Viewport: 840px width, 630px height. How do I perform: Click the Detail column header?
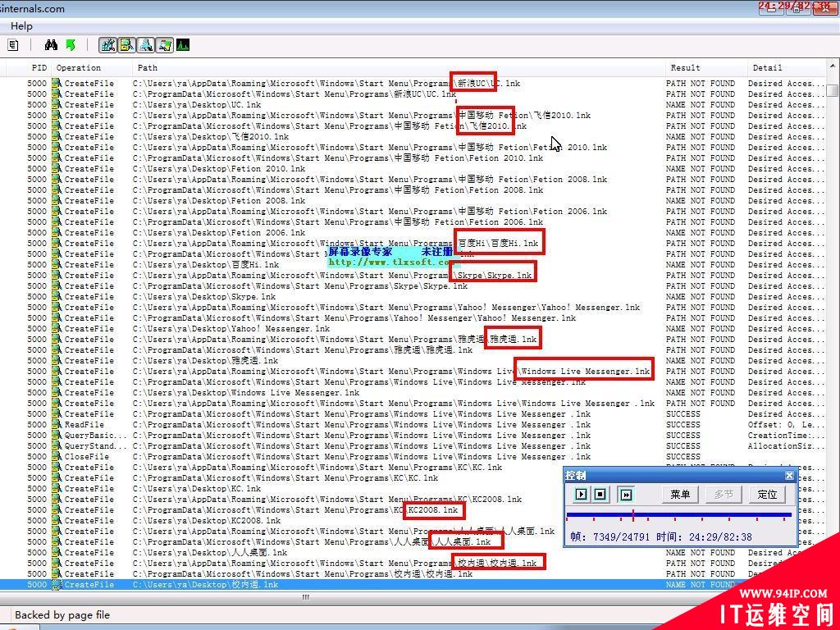[x=767, y=67]
